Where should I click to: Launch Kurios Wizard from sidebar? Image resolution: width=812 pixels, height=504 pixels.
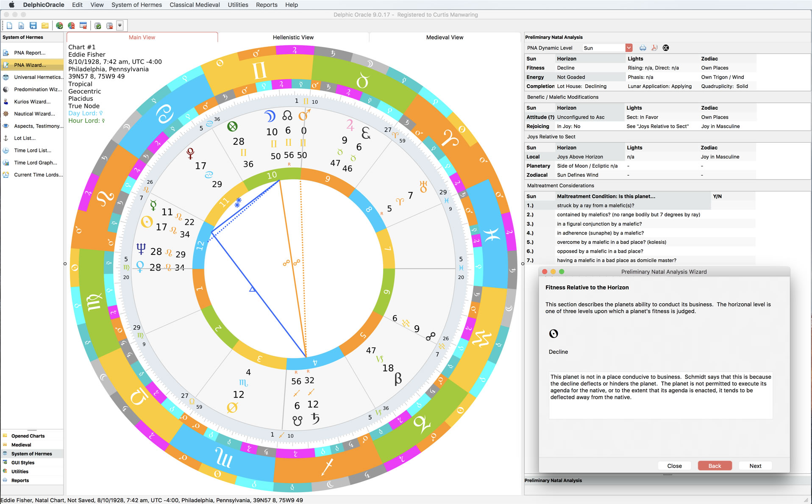[x=32, y=102]
